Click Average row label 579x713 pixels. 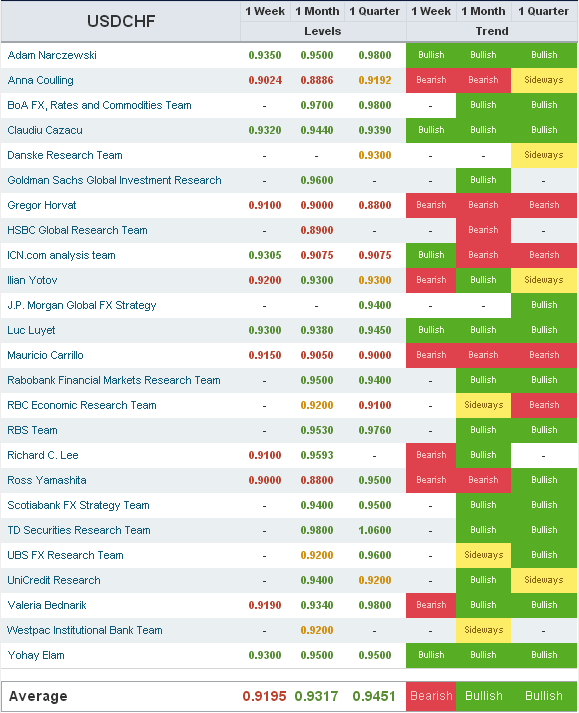coord(38,696)
